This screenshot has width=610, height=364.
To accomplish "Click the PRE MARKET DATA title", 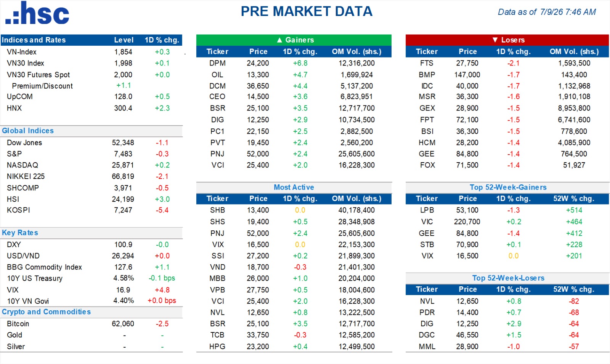I will 307,11.
